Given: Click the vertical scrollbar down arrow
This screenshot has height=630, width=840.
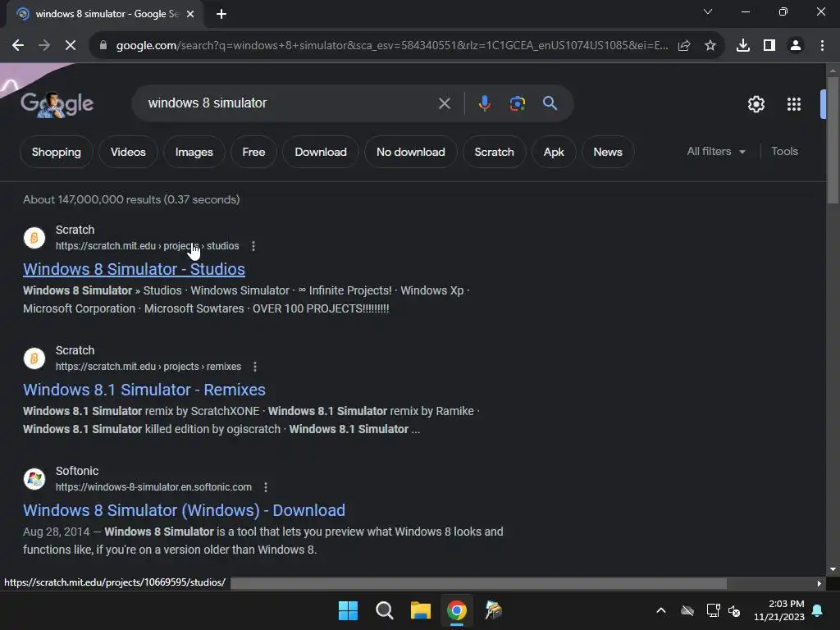Looking at the screenshot, I should tap(833, 569).
